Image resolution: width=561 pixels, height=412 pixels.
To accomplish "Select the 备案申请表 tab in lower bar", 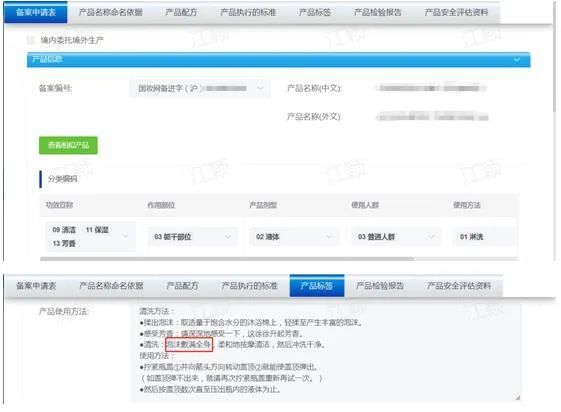I will (x=36, y=286).
